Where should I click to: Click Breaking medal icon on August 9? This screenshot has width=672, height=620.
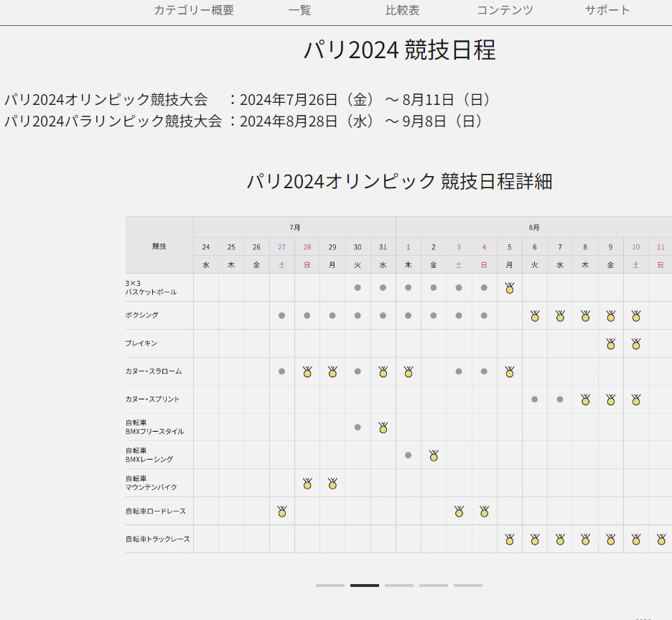610,343
